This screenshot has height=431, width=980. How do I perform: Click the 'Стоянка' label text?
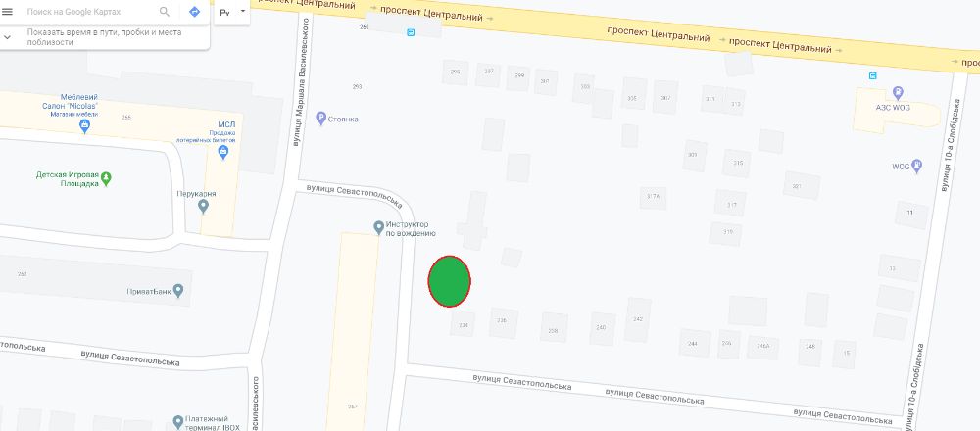pyautogui.click(x=343, y=119)
